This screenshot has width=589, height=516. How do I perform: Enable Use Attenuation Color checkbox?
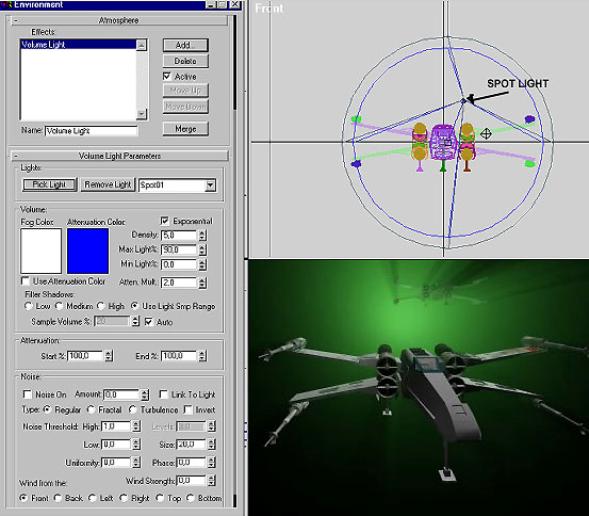point(25,281)
